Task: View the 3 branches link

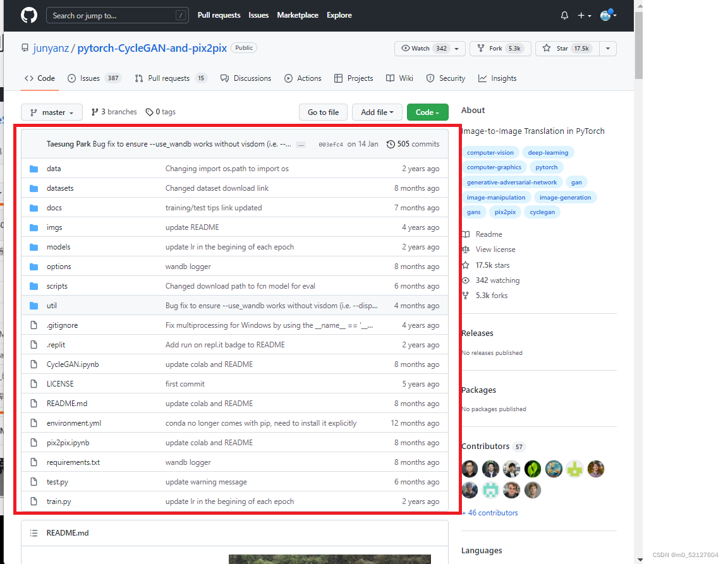Action: pos(114,112)
